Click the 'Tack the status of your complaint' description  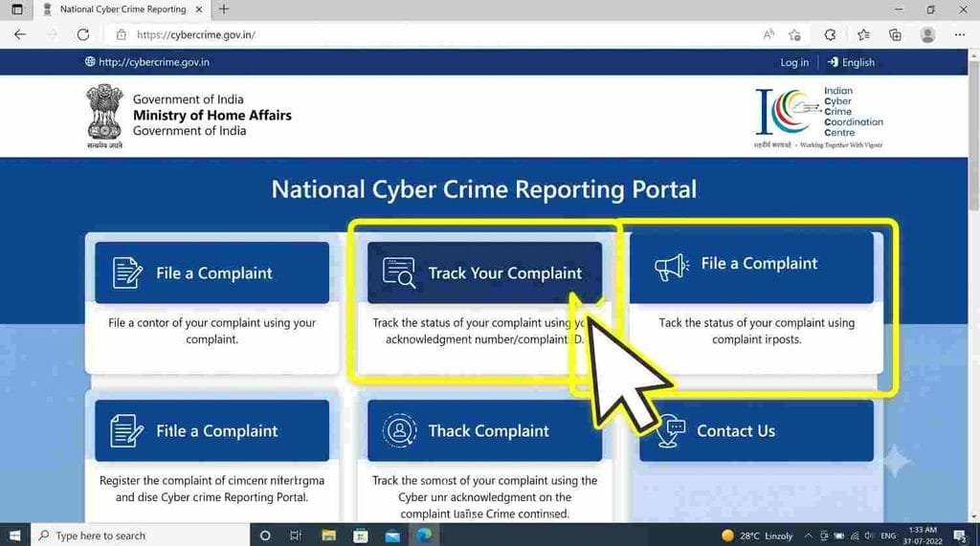coord(756,331)
